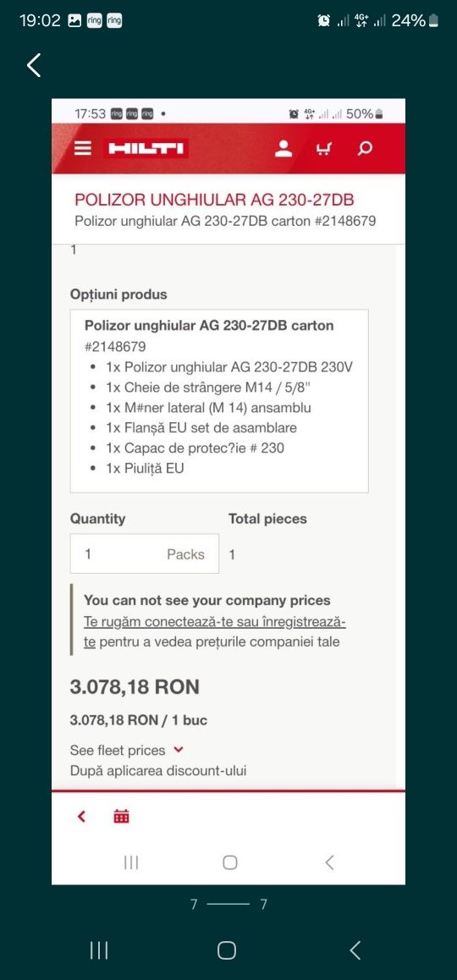The image size is (457, 980).
Task: Tap the Packs unit label
Action: click(185, 554)
